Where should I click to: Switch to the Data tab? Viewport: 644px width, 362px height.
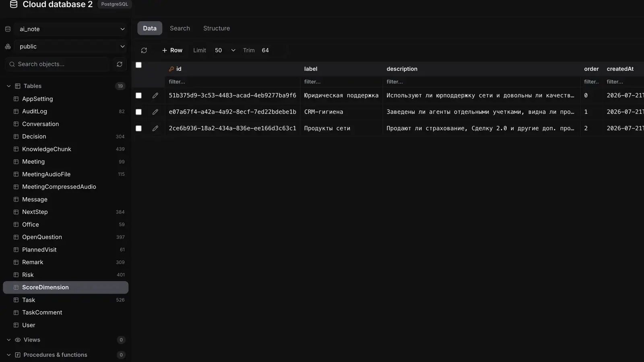150,28
